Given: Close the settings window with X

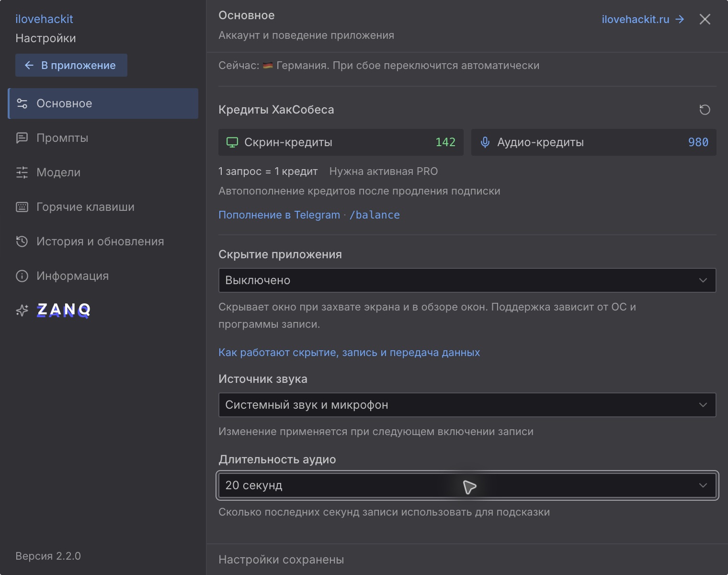Looking at the screenshot, I should coord(705,19).
